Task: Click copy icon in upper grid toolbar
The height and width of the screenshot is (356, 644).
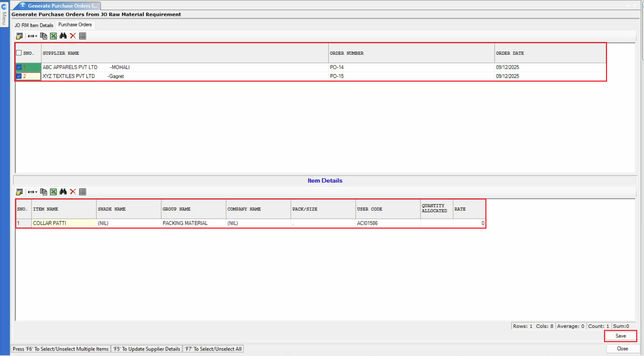Action: [43, 36]
